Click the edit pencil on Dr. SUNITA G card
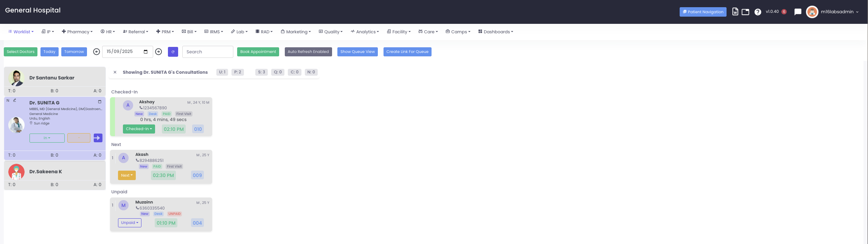This screenshot has height=244, width=868. pyautogui.click(x=15, y=101)
